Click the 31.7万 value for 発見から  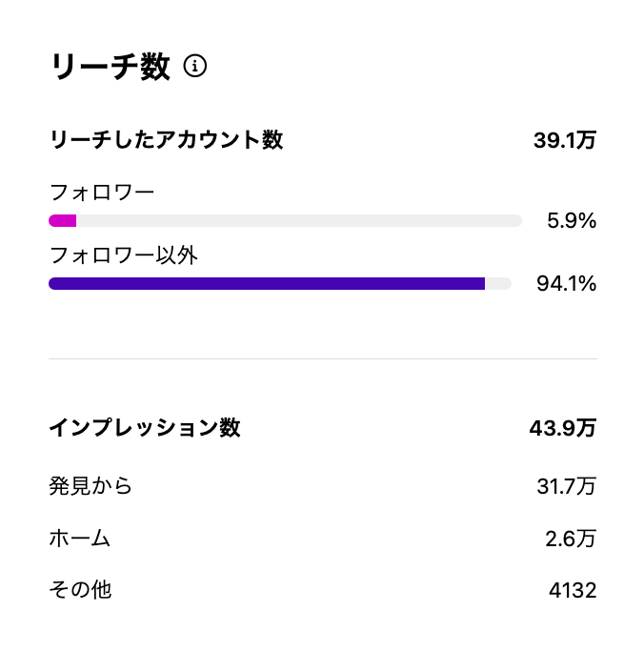566,486
